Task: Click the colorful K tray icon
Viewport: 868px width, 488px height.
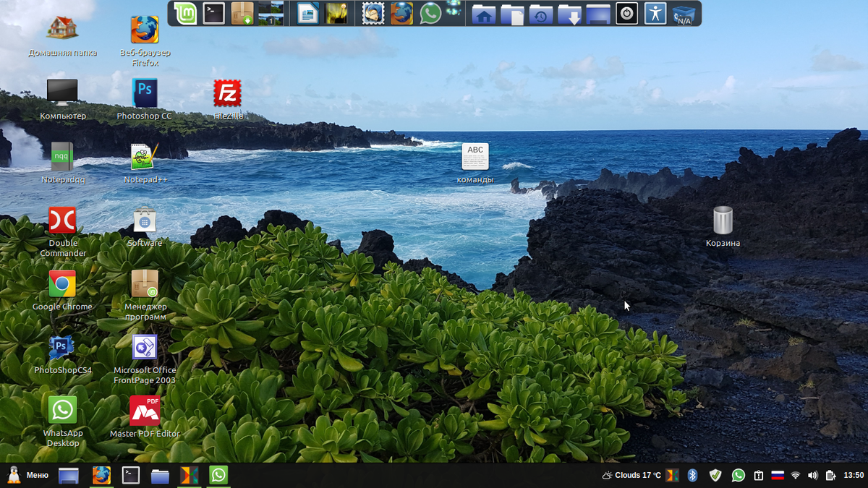Action: coord(673,475)
